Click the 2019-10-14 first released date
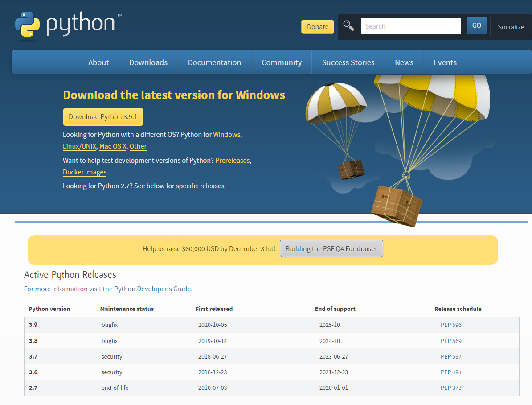The image size is (532, 405). (x=213, y=341)
